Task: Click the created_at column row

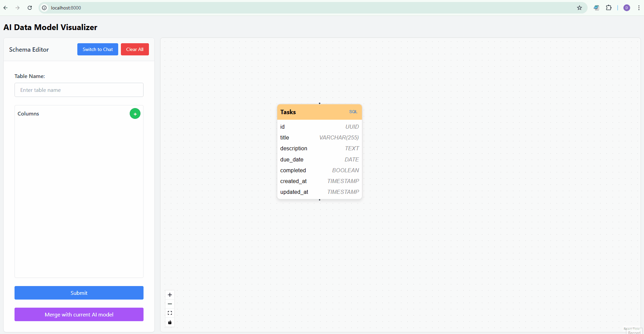Action: point(319,181)
